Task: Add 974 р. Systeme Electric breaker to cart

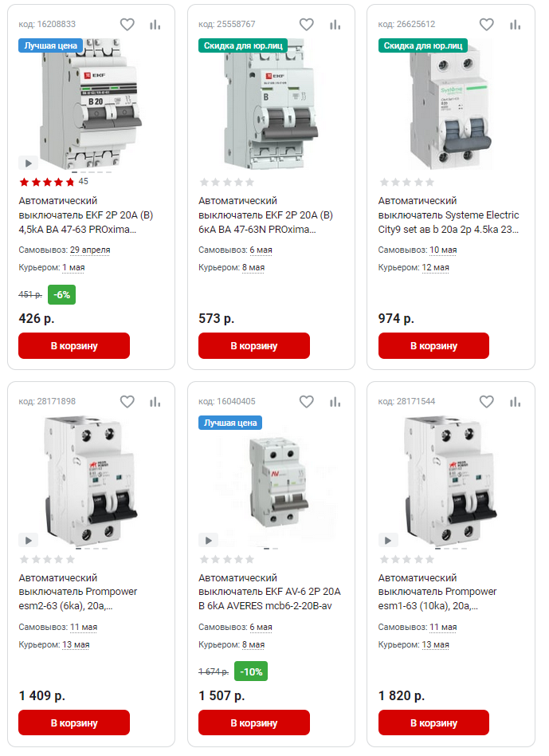Action: [x=433, y=345]
